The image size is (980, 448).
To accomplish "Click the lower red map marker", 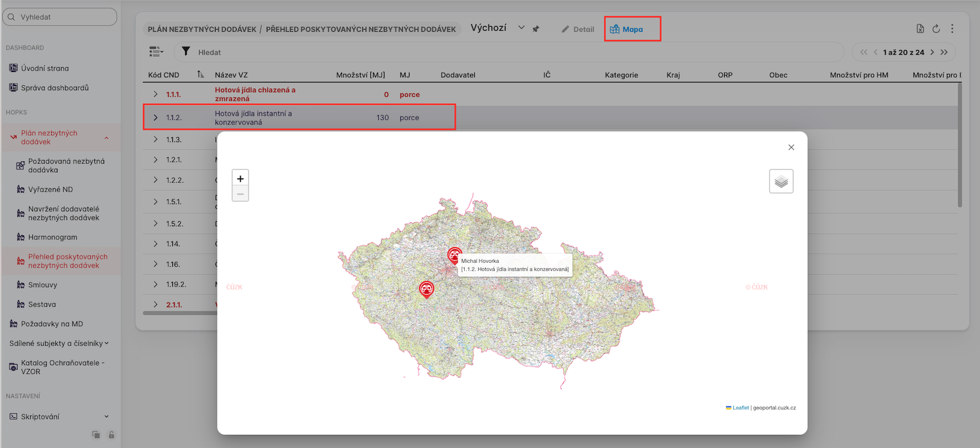I will pos(426,289).
